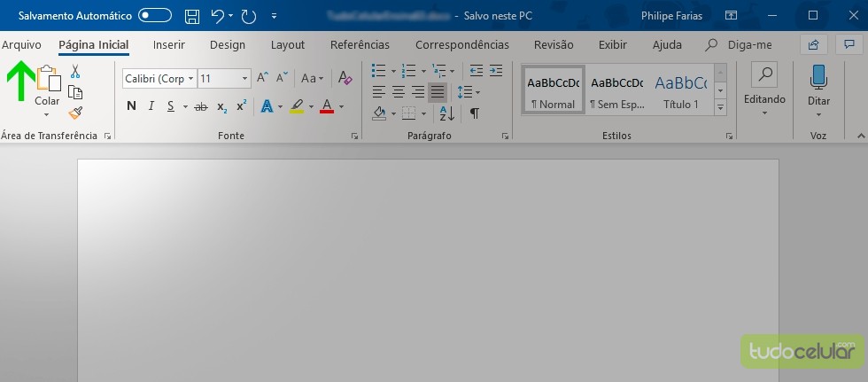Toggle bold formatting with N button
The image size is (868, 382).
131,106
